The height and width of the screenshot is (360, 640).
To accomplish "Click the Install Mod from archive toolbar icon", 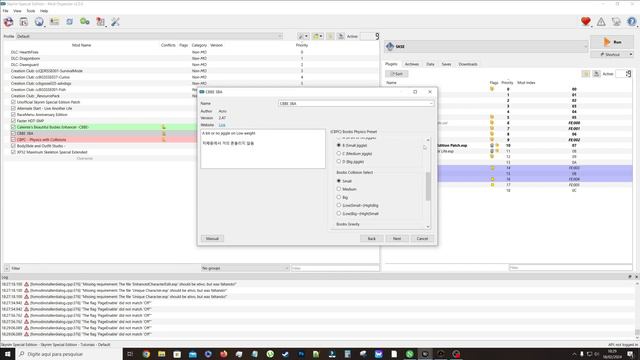I will pyautogui.click(x=24, y=22).
